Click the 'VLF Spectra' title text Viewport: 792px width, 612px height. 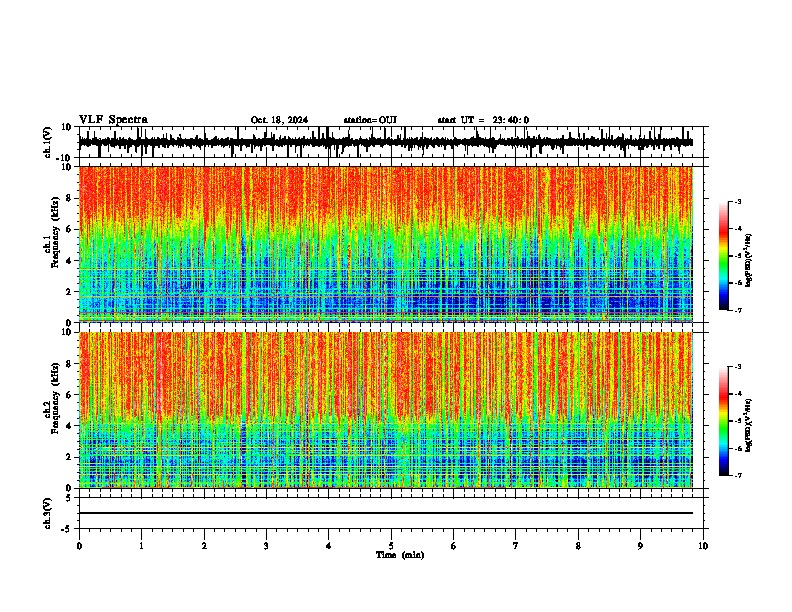[x=113, y=120]
